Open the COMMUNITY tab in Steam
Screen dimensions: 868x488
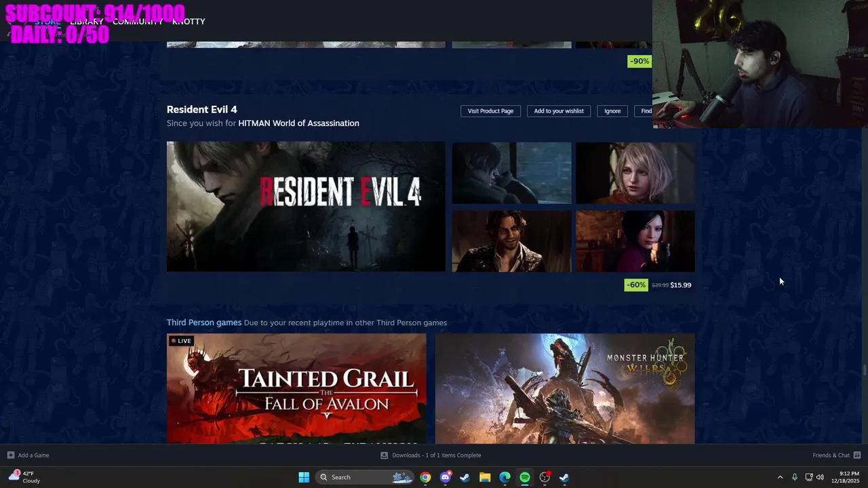tap(138, 22)
